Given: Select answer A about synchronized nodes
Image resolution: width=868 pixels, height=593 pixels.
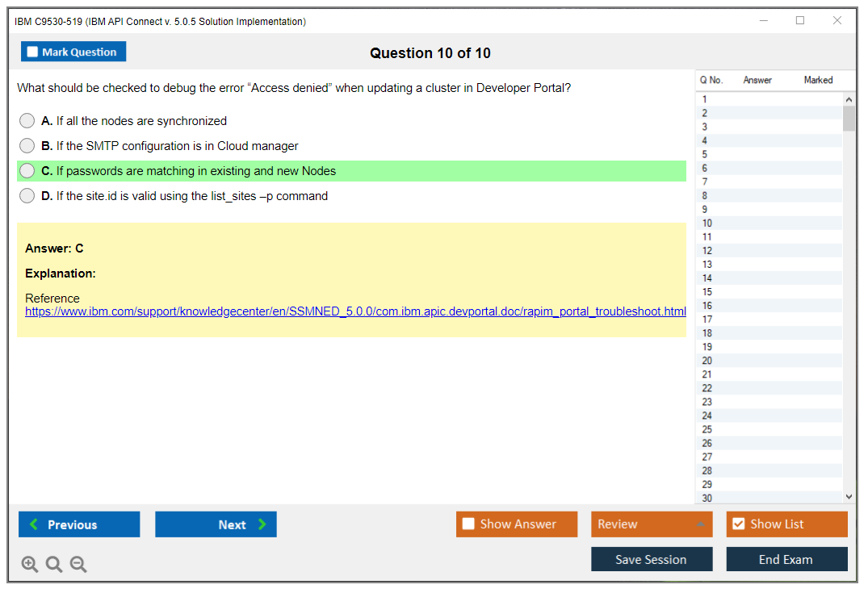Looking at the screenshot, I should 27,121.
